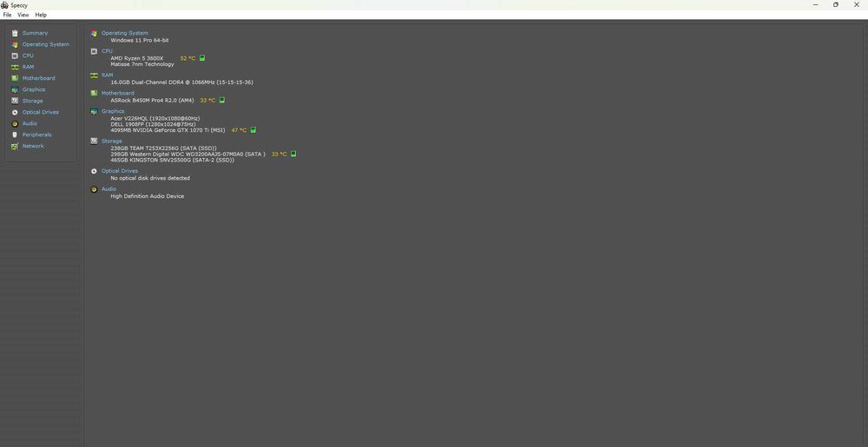Viewport: 868px width, 447px height.
Task: Click the green temperature indicator next to GPU 47 °C
Action: pos(253,130)
